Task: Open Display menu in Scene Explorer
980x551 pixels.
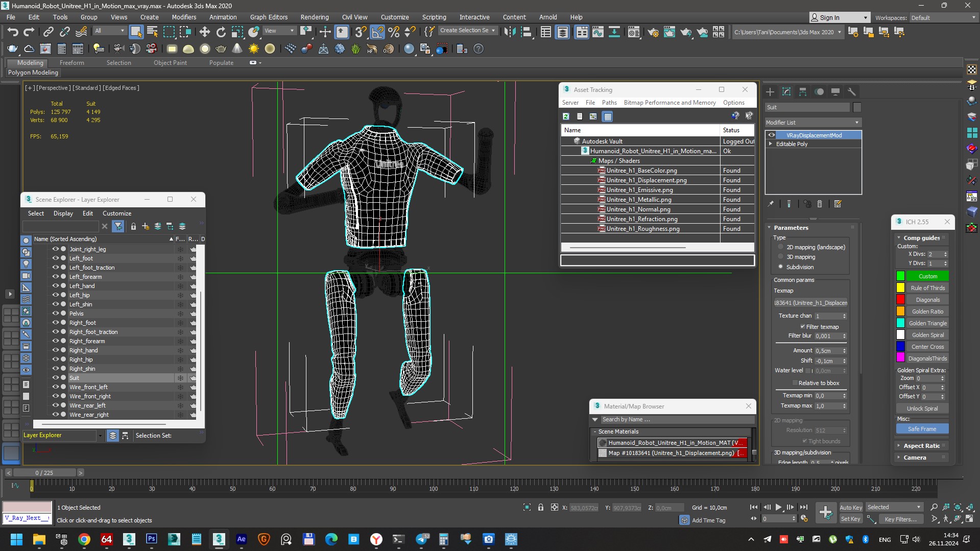Action: 63,213
